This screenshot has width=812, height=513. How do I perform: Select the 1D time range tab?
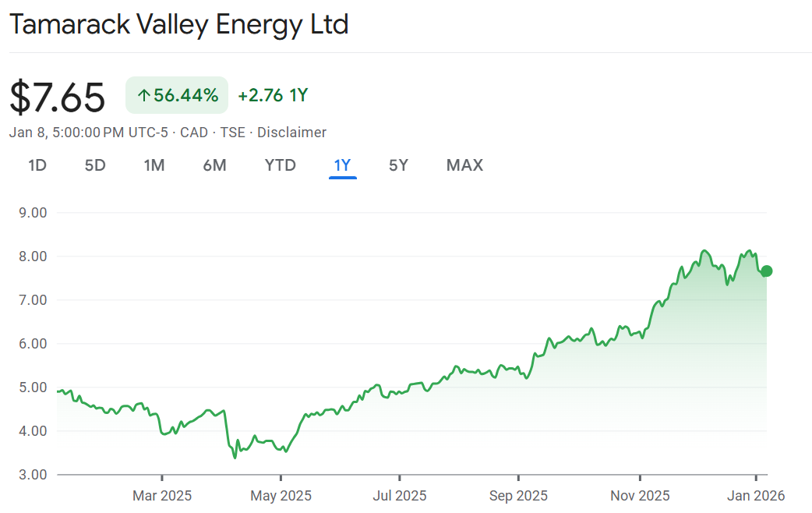(37, 165)
